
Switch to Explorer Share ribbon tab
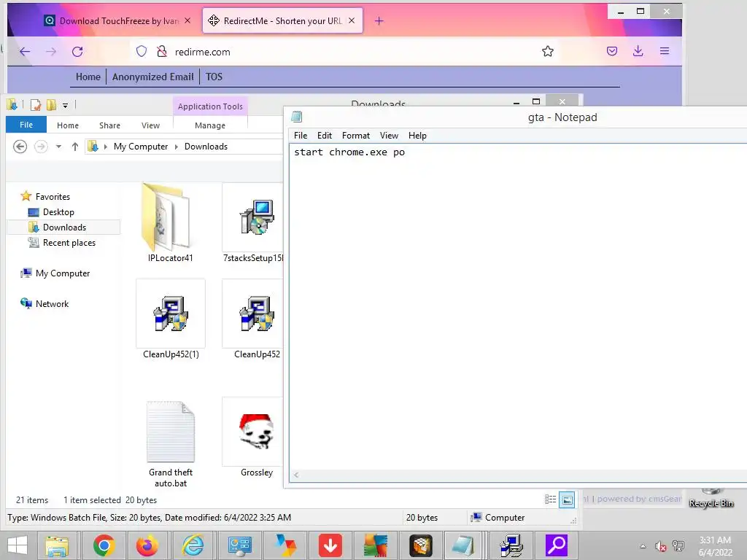coord(109,125)
